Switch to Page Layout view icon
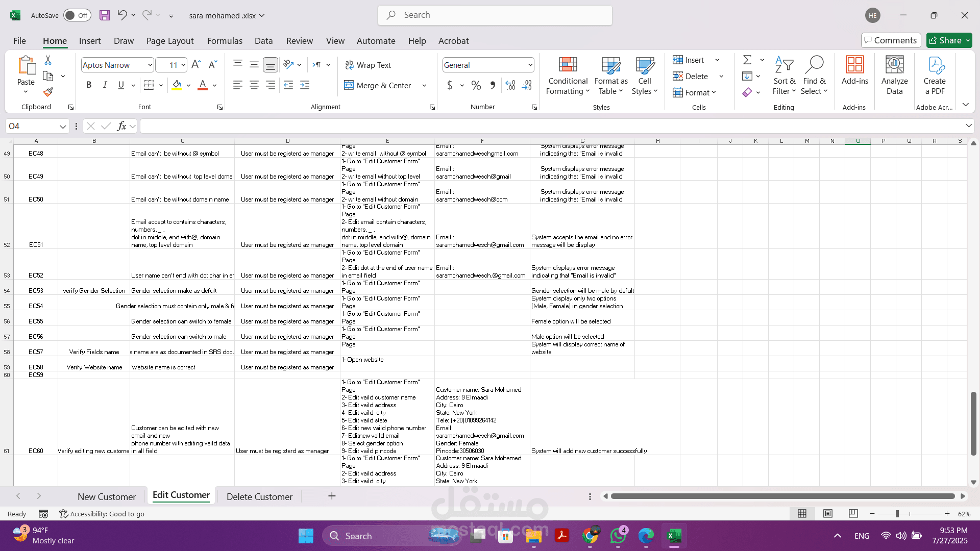 (828, 514)
